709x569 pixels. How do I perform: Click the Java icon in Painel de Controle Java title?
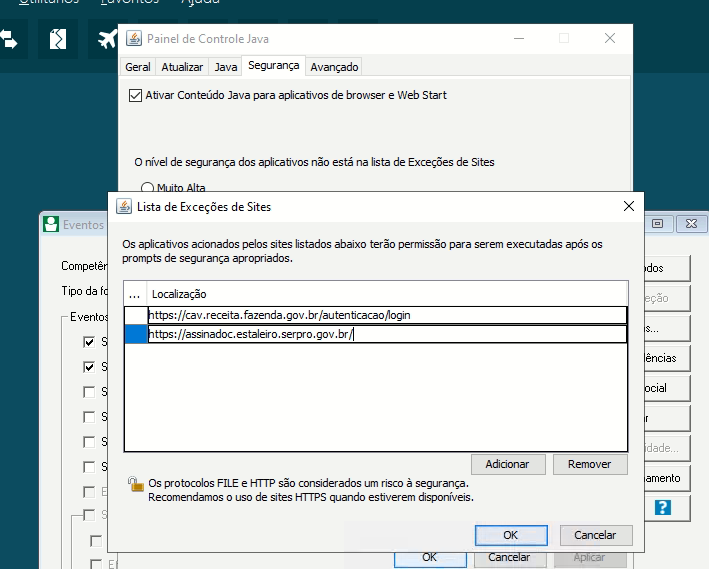click(134, 38)
